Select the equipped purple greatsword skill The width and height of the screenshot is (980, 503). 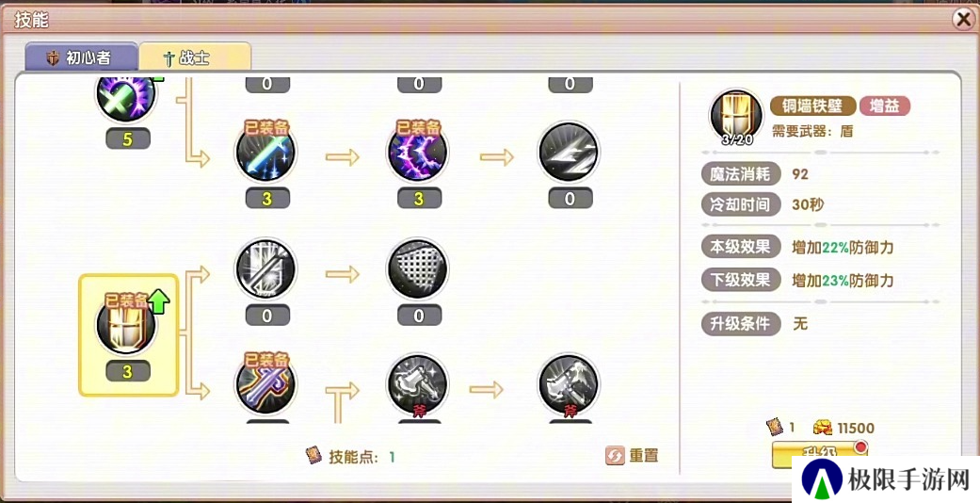click(x=266, y=385)
